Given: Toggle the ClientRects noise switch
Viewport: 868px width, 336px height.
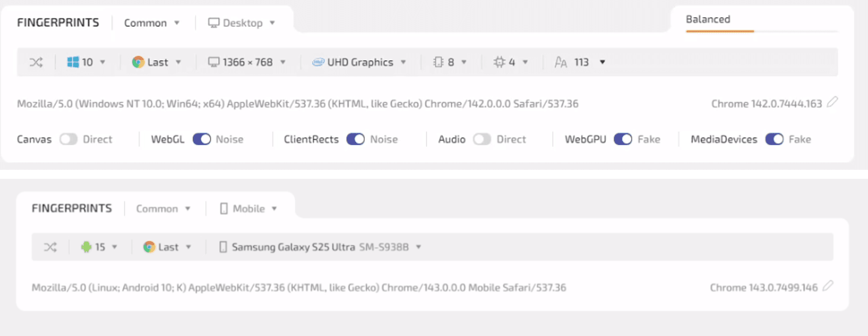Looking at the screenshot, I should (356, 139).
